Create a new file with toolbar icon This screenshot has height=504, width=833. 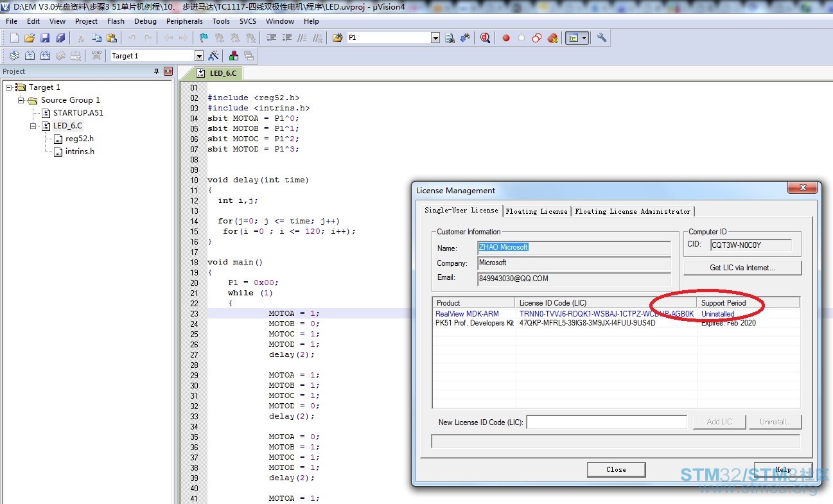14,38
